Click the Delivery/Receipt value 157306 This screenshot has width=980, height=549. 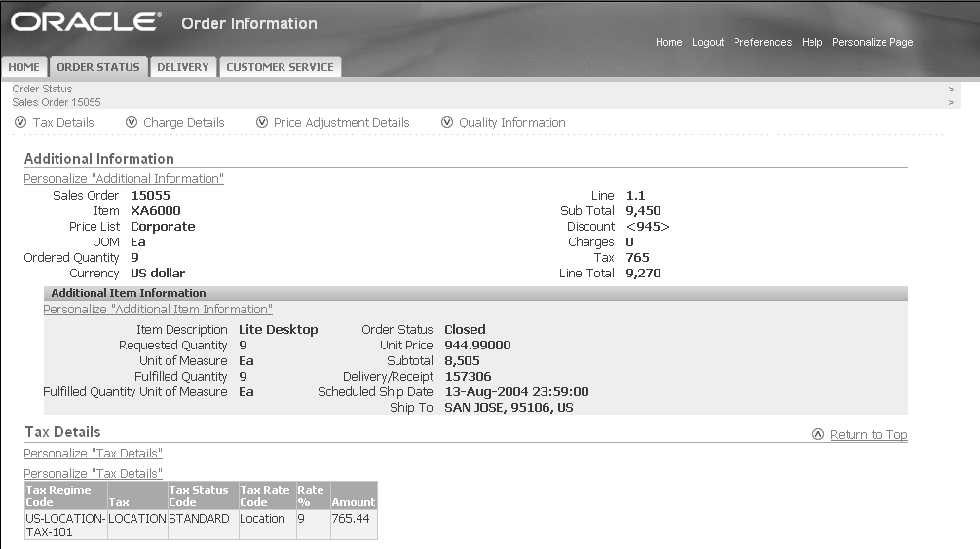click(469, 376)
